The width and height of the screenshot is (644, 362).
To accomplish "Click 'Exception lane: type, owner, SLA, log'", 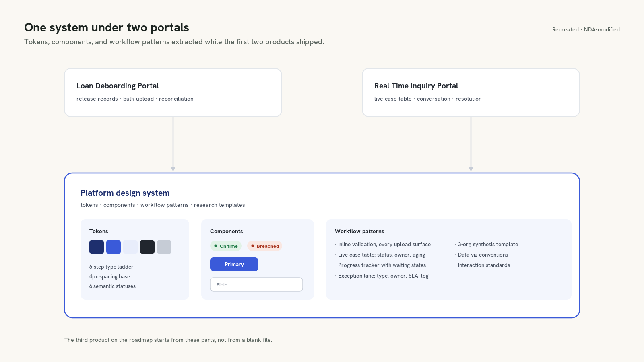I will [x=382, y=276].
